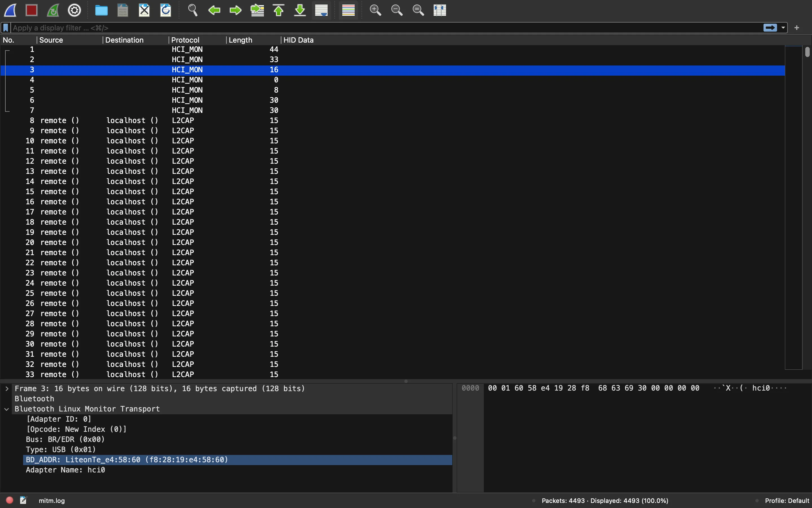Viewport: 812px width, 508px height.
Task: Select the BD_ADDR LiteonTe field
Action: (x=238, y=460)
